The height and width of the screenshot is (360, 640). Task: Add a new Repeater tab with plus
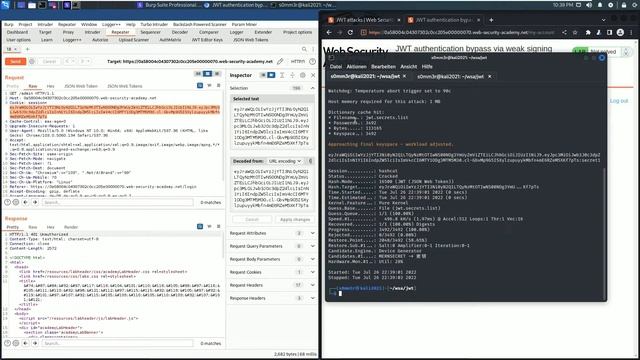28,49
